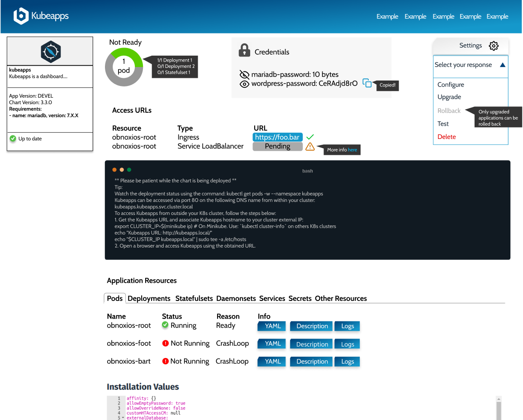View YAML for obnoxios-root pod

(273, 326)
